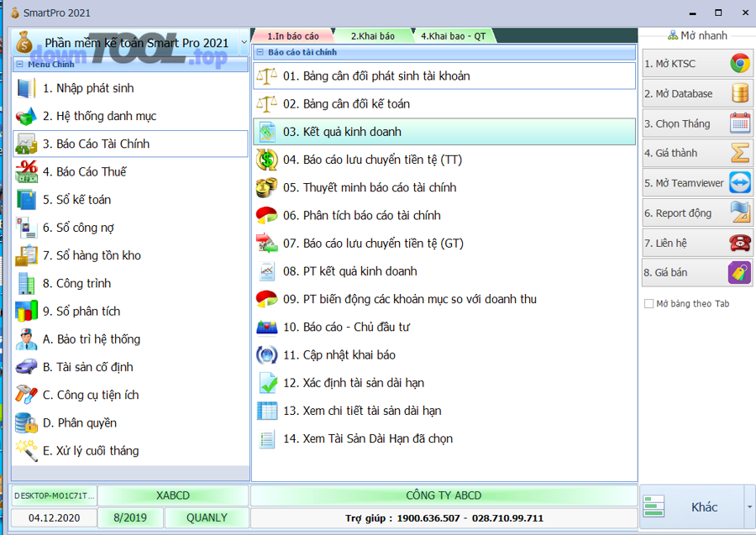Click the checkmark icon beside Xác định tài sản dài hạn

268,383
